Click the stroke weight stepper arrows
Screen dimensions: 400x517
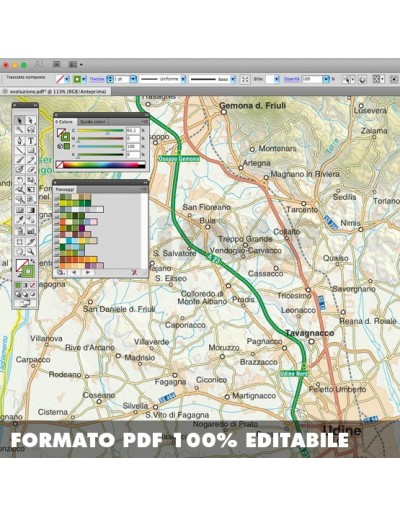[x=110, y=79]
